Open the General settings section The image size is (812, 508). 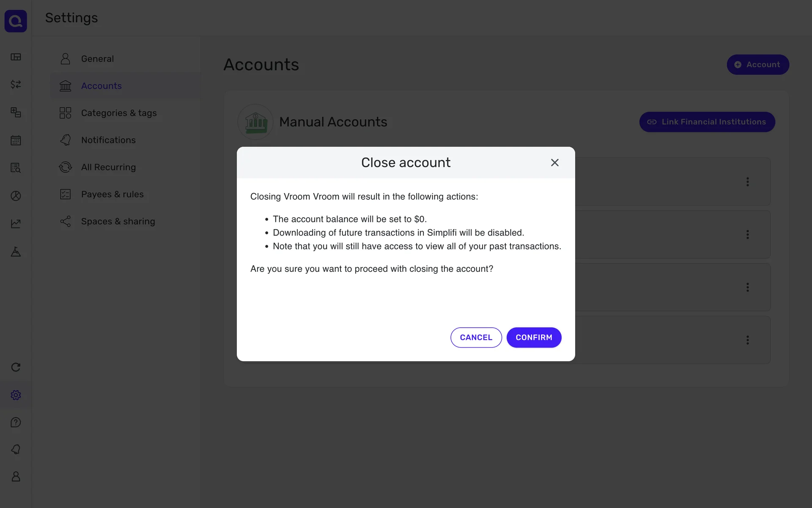tap(97, 59)
